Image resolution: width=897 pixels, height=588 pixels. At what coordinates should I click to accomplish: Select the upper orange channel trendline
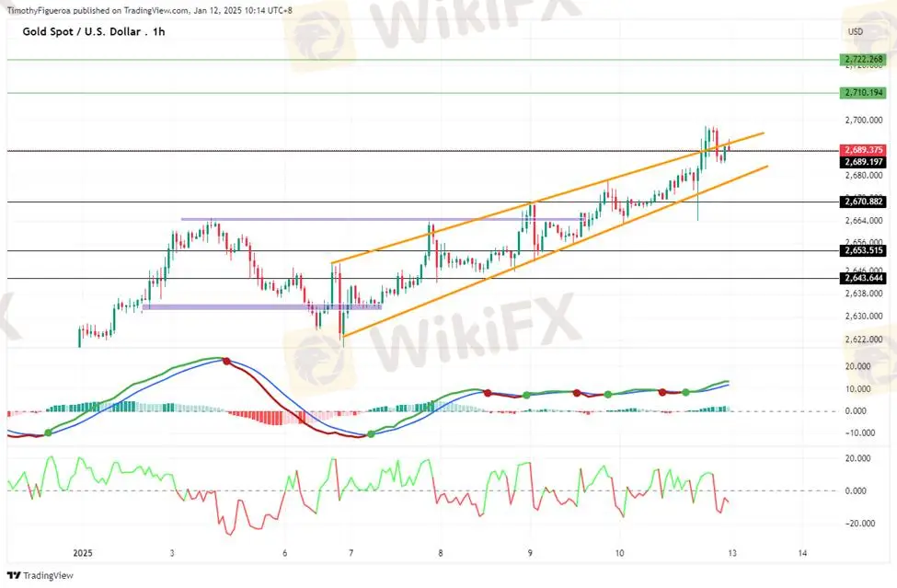(x=547, y=198)
